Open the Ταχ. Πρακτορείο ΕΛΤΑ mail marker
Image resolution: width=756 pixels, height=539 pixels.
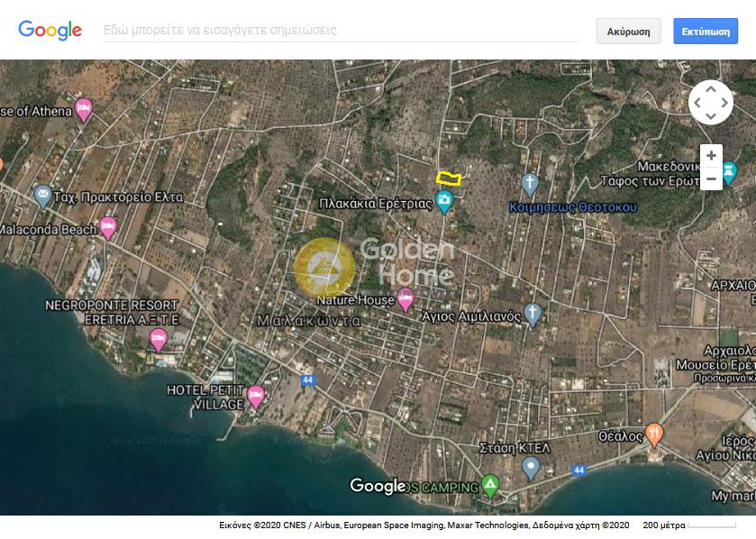[x=42, y=195]
